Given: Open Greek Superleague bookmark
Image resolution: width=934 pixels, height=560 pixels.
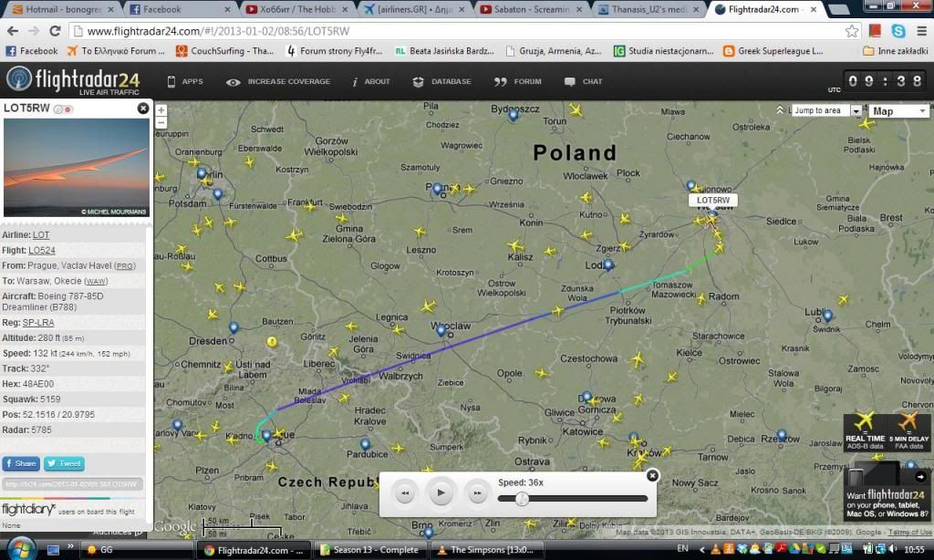Looking at the screenshot, I should 773,51.
